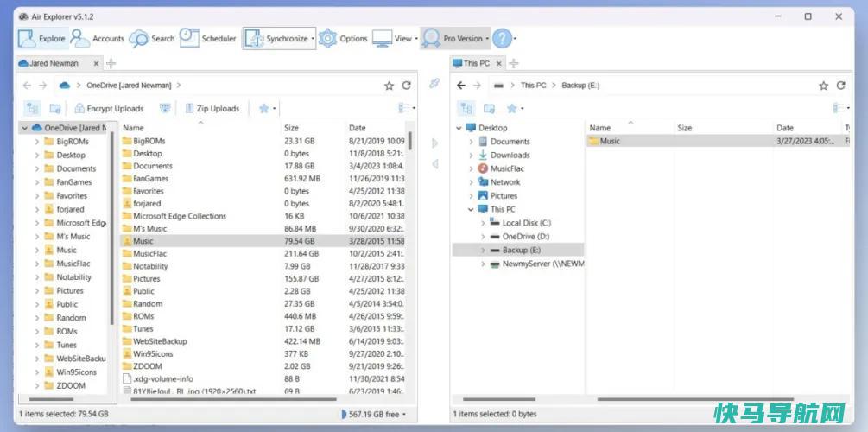Select the Notability folder in left tree
This screenshot has height=432, width=868.
tap(73, 277)
